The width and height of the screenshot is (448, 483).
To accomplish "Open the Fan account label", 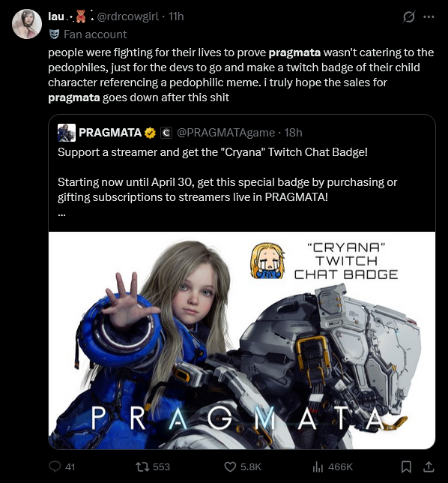I will click(x=95, y=34).
